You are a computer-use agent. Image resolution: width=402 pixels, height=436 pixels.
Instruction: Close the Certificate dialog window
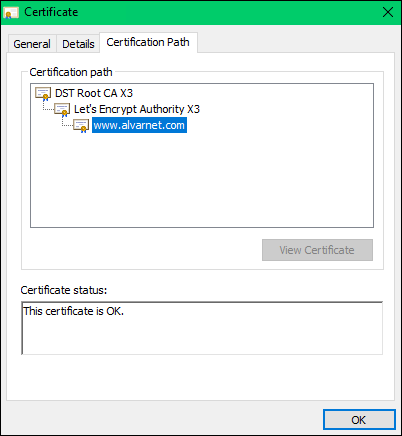tap(388, 12)
